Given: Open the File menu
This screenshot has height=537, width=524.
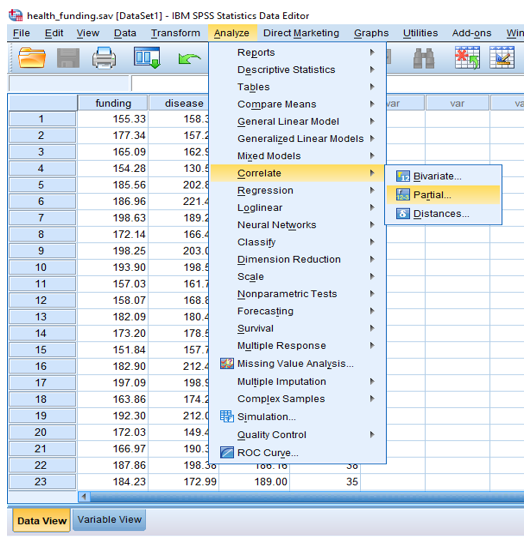Looking at the screenshot, I should (x=21, y=33).
